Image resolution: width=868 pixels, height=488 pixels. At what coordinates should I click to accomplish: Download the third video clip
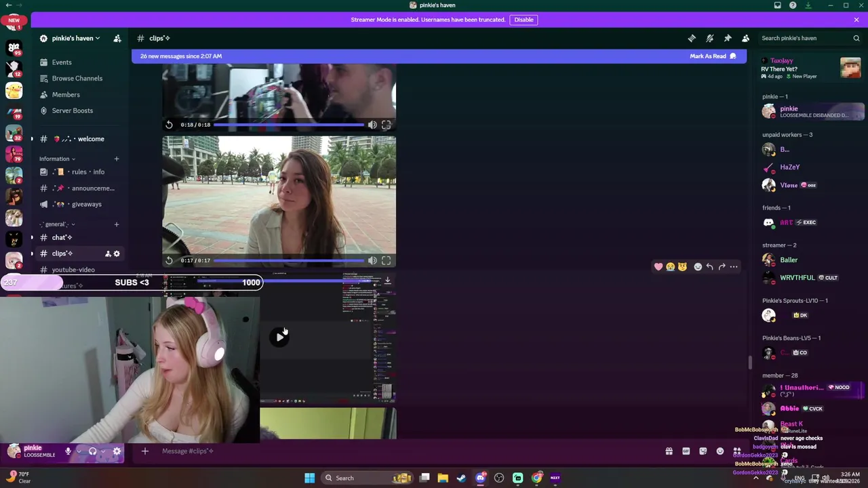coord(387,280)
